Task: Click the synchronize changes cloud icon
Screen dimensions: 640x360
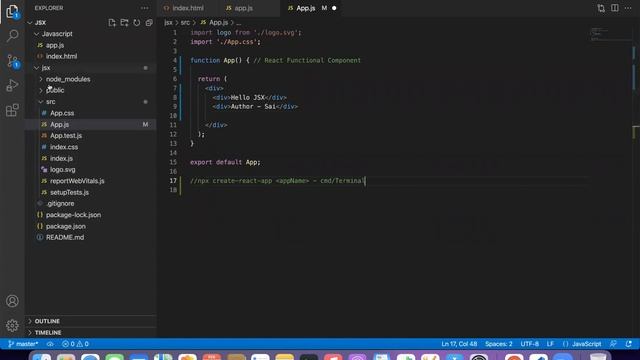Action: pos(50,344)
